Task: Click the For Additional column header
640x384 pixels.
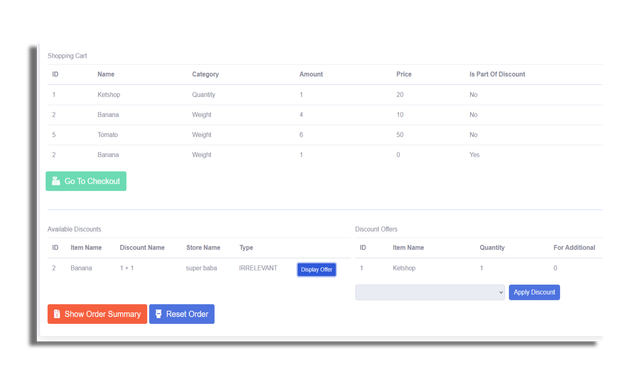Action: point(574,248)
